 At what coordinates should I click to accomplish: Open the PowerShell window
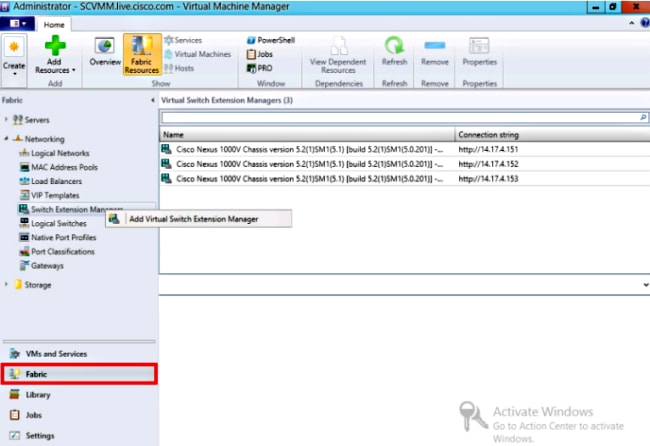271,40
